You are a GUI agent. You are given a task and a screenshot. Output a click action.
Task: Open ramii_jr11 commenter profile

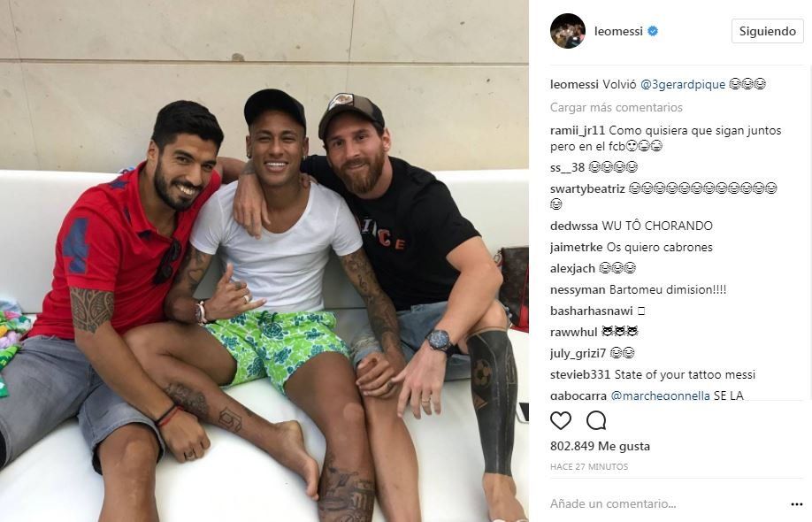578,131
